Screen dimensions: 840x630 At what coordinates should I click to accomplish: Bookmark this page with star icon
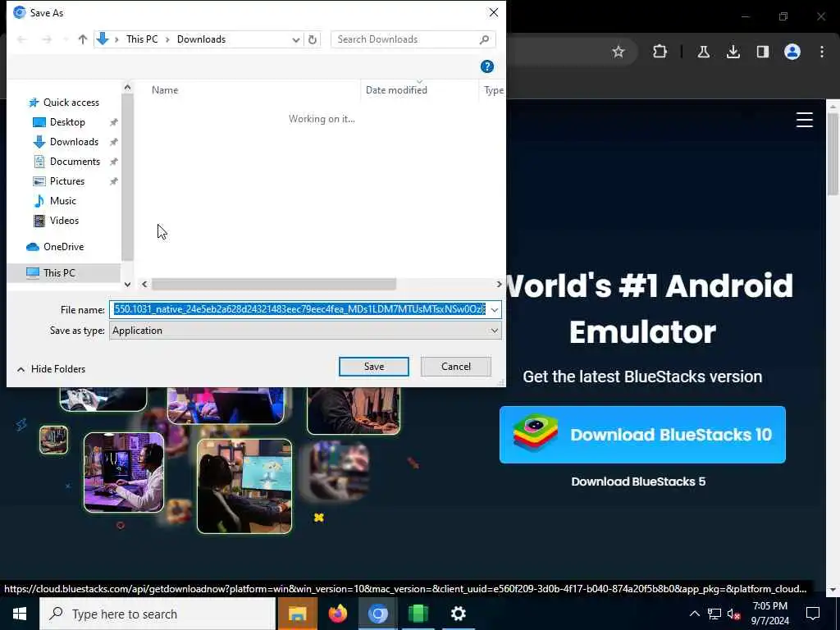pyautogui.click(x=619, y=52)
